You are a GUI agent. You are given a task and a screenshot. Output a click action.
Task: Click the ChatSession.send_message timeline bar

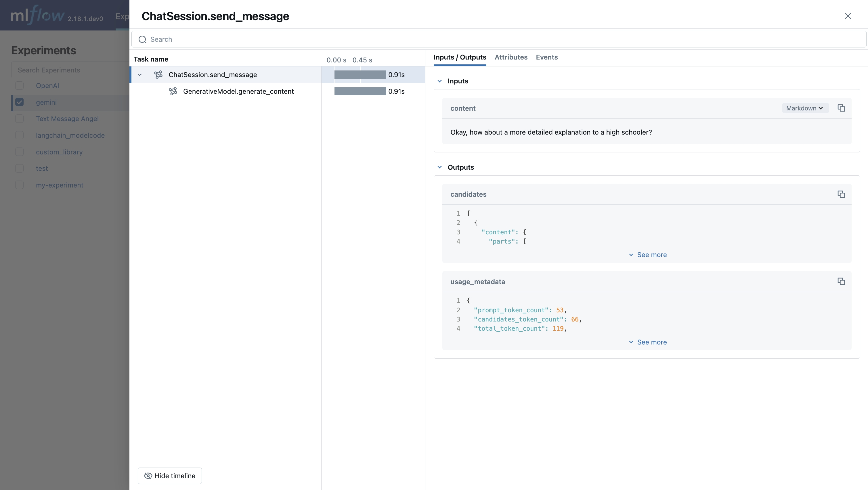click(x=360, y=74)
